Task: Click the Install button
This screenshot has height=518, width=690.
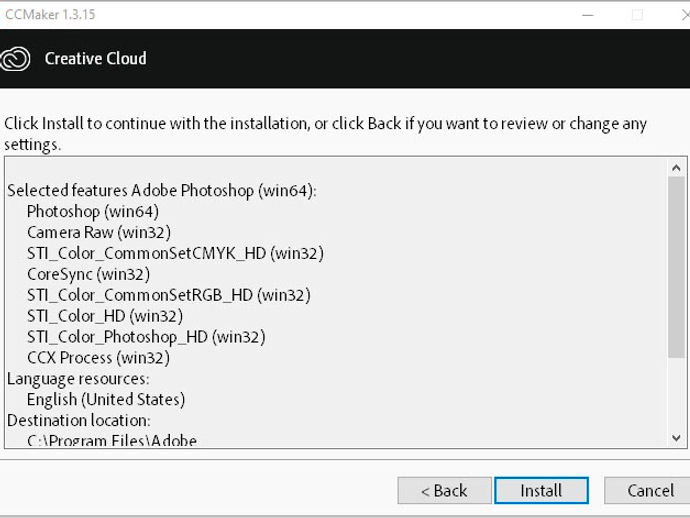Action: [x=541, y=490]
